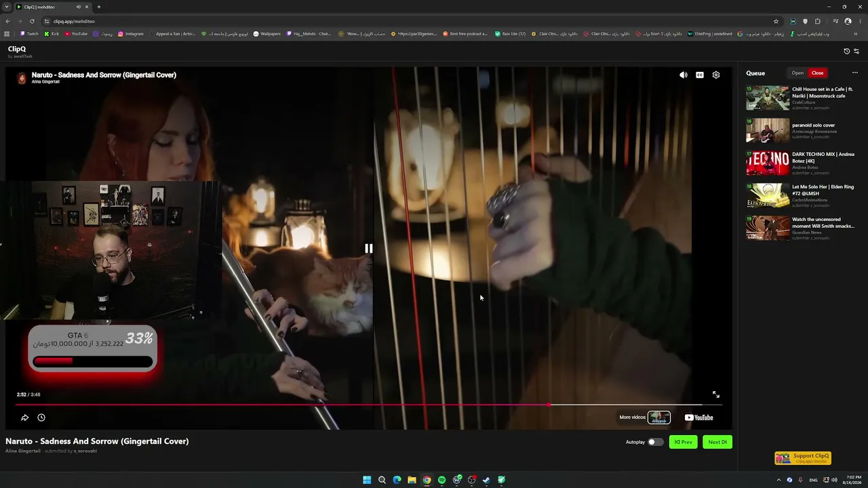Image resolution: width=868 pixels, height=488 pixels.
Task: Click "Let Me Solo Her | Elden Ring" title
Action: (x=823, y=190)
